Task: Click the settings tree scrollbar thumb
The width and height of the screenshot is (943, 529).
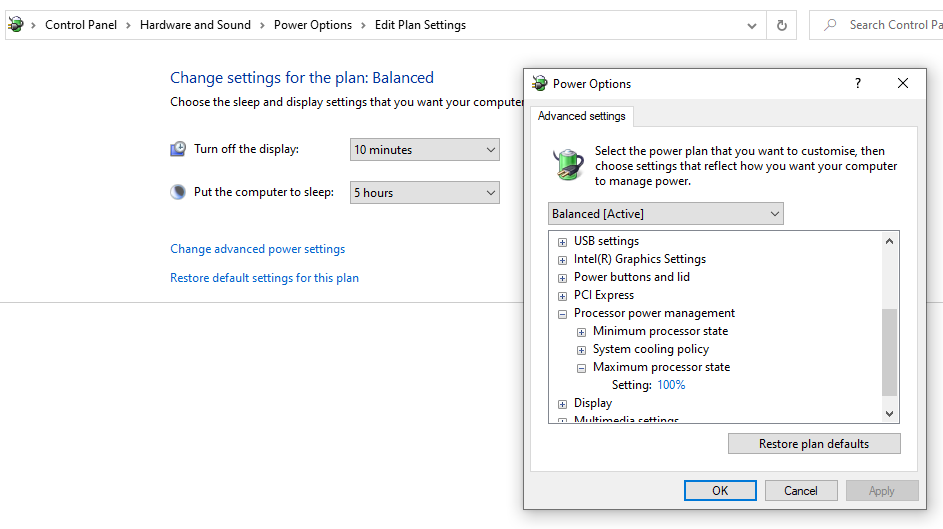Action: coord(889,352)
